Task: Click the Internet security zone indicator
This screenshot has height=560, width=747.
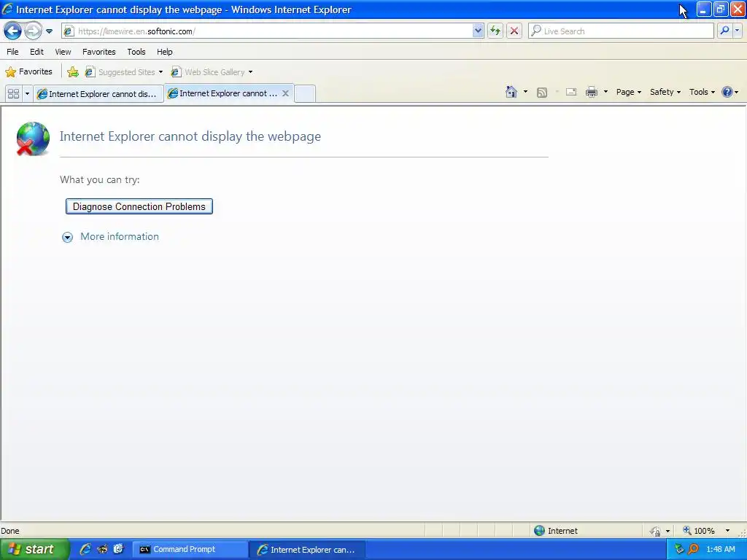Action: [556, 531]
